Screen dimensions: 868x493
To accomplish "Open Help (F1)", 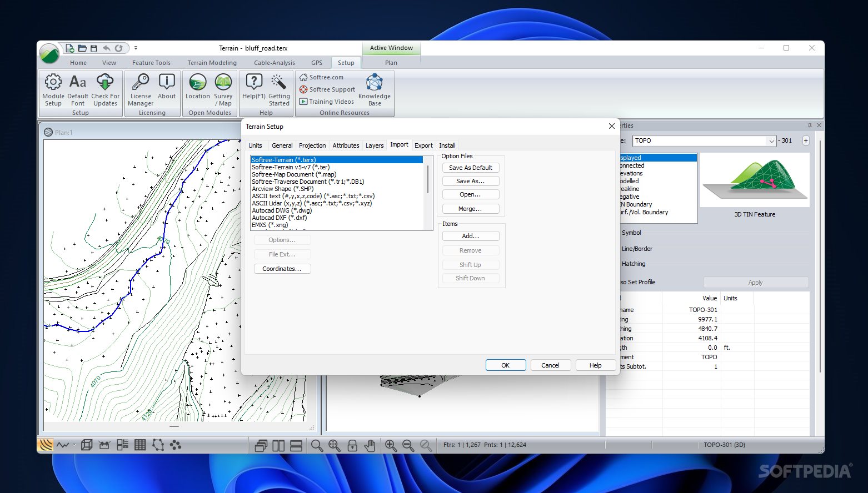I will (x=253, y=86).
